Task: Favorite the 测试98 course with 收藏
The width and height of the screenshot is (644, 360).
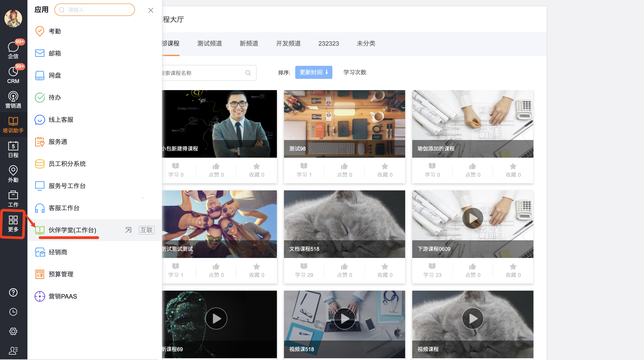Action: click(385, 170)
